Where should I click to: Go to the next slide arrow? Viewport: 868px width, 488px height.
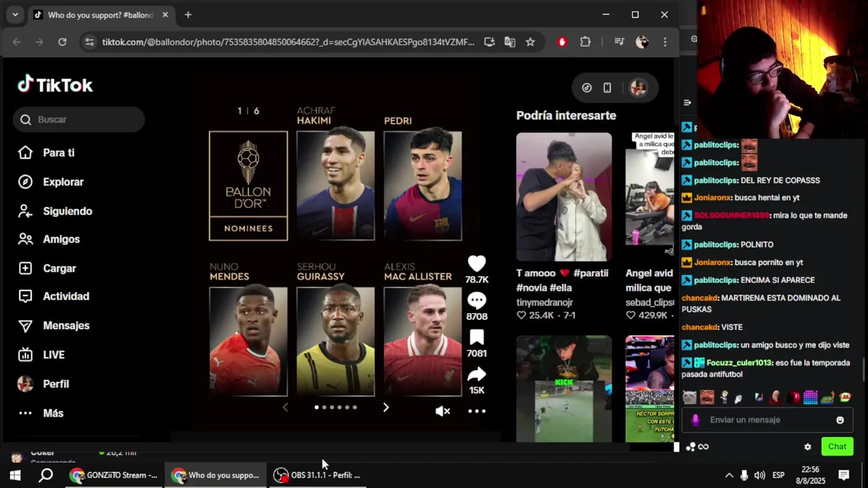click(x=386, y=407)
